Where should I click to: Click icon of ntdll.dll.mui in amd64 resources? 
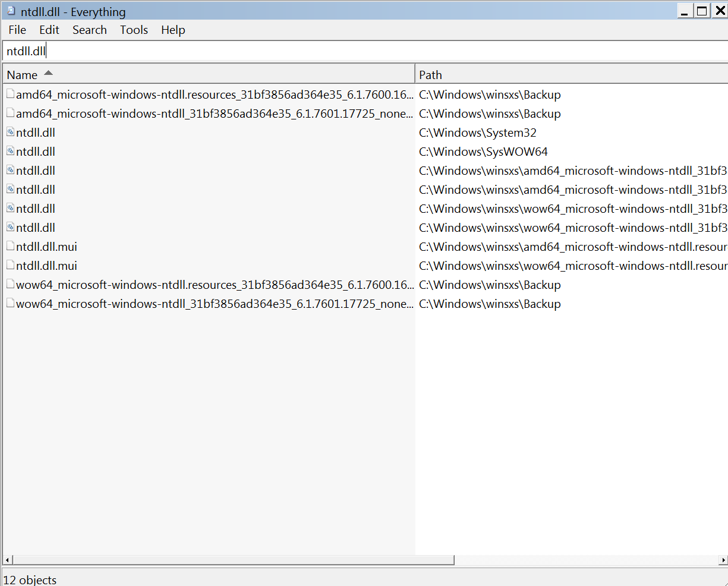(11, 246)
